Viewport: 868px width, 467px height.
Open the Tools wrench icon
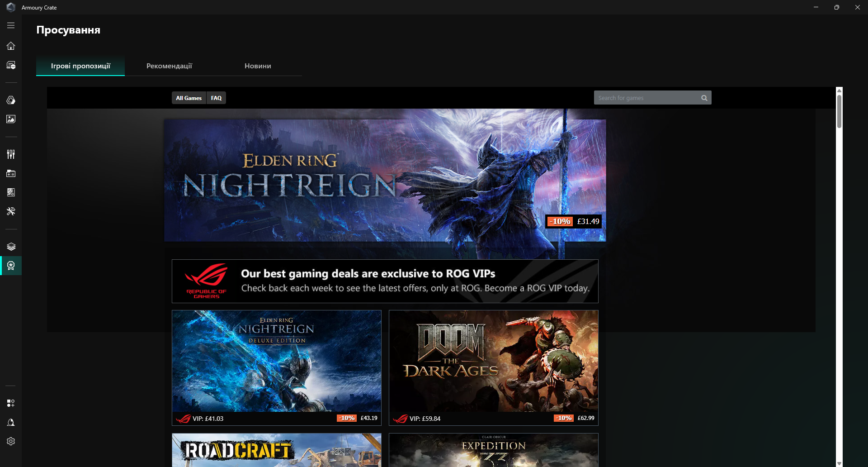click(11, 211)
